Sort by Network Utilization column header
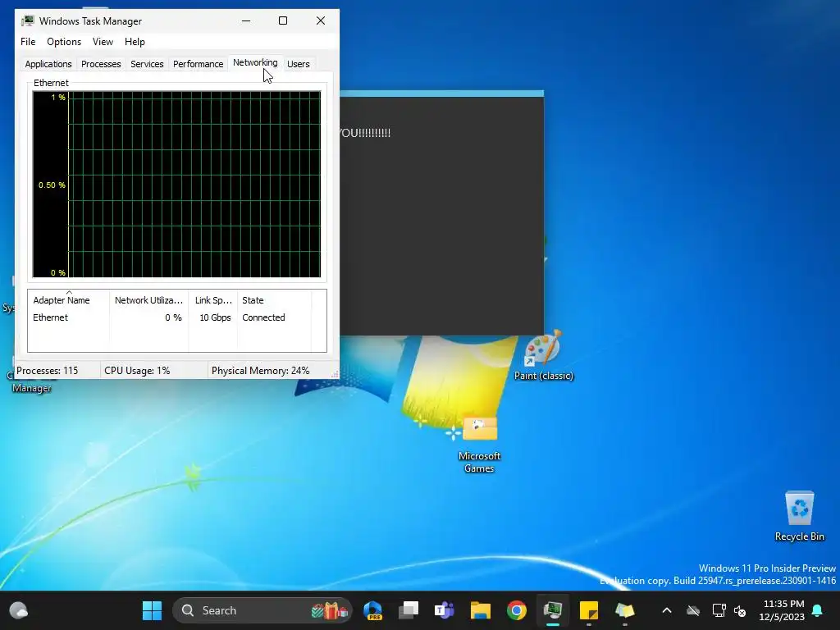Image resolution: width=840 pixels, height=630 pixels. (149, 300)
